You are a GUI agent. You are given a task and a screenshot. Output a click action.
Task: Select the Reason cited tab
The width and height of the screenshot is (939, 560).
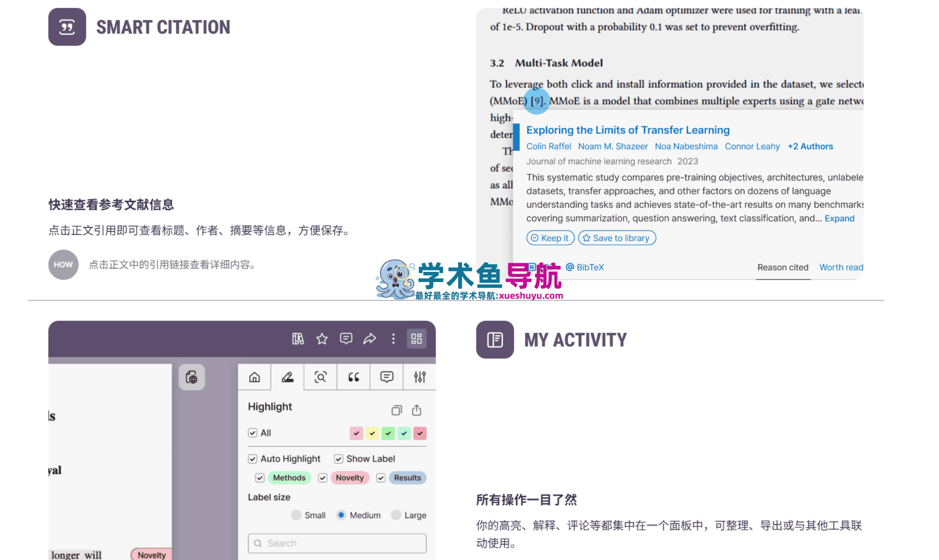[783, 267]
